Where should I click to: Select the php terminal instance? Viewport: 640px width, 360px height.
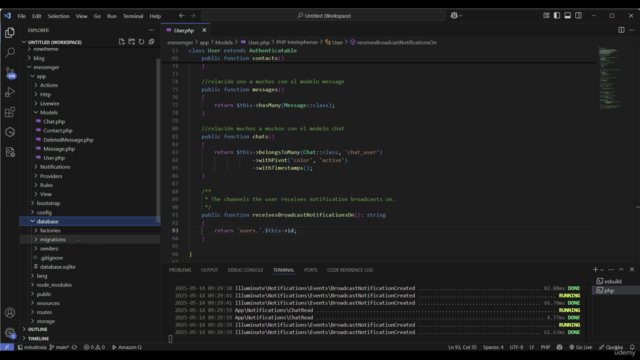609,290
